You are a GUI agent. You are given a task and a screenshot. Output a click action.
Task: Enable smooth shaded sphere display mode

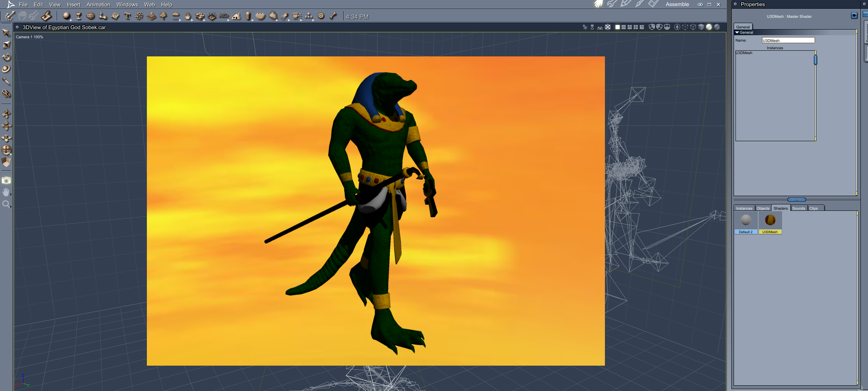point(709,27)
